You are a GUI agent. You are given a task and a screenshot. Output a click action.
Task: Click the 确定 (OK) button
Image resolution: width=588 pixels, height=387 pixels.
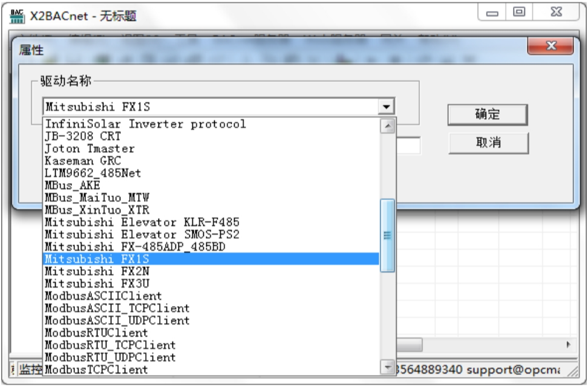(x=488, y=114)
